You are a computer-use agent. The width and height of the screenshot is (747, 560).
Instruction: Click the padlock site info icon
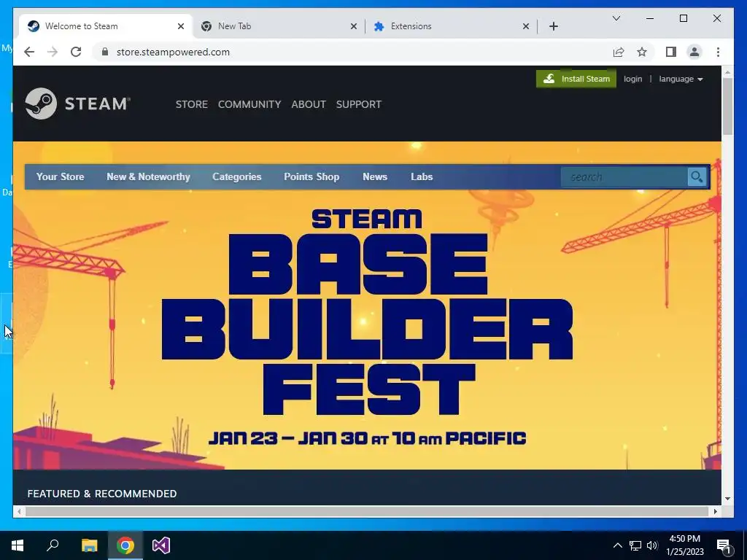click(x=105, y=52)
